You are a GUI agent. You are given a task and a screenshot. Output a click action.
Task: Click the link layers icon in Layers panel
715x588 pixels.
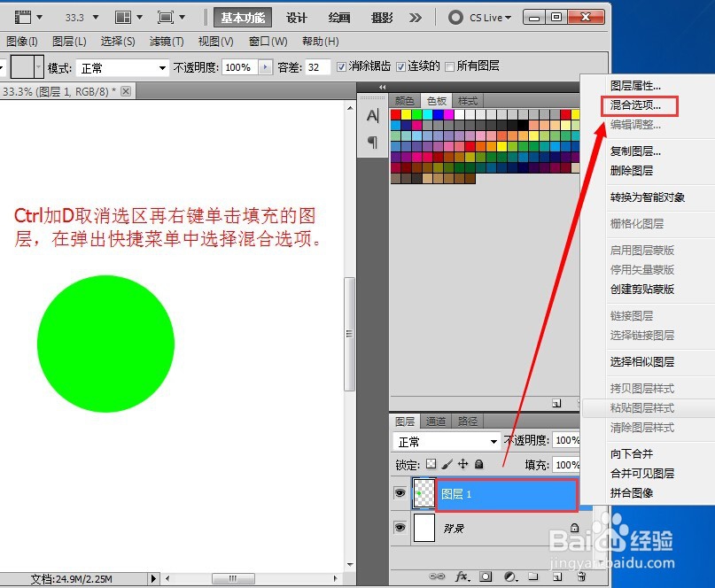[438, 576]
